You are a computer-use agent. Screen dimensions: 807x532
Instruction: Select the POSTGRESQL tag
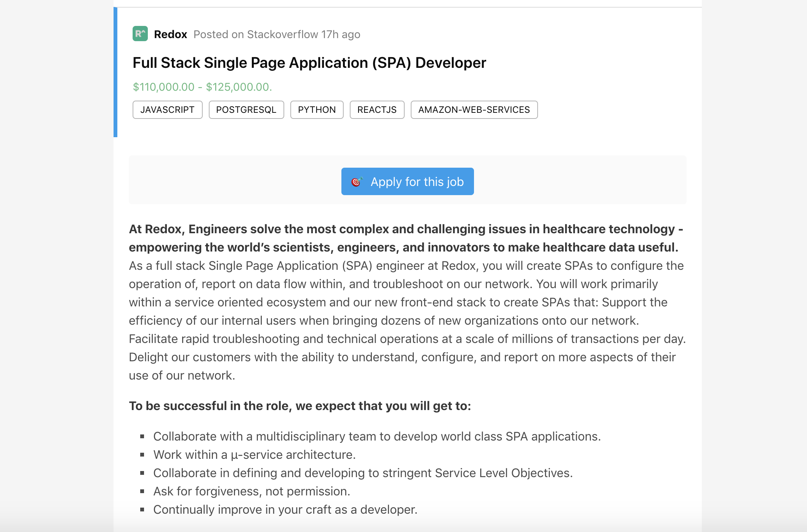click(246, 110)
